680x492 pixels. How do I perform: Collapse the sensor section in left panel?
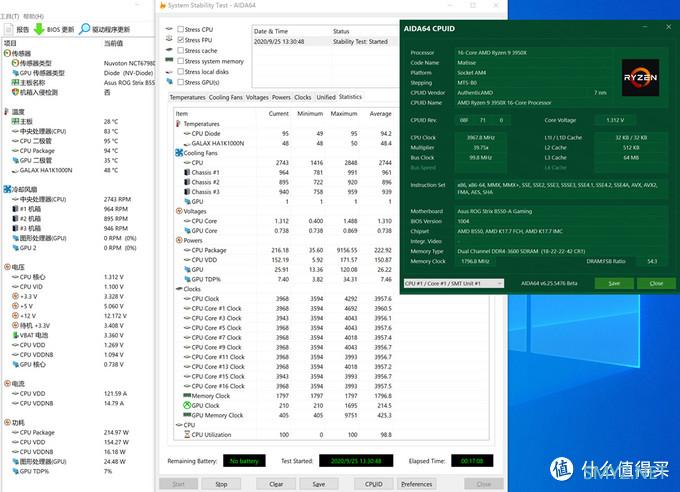click(x=7, y=53)
